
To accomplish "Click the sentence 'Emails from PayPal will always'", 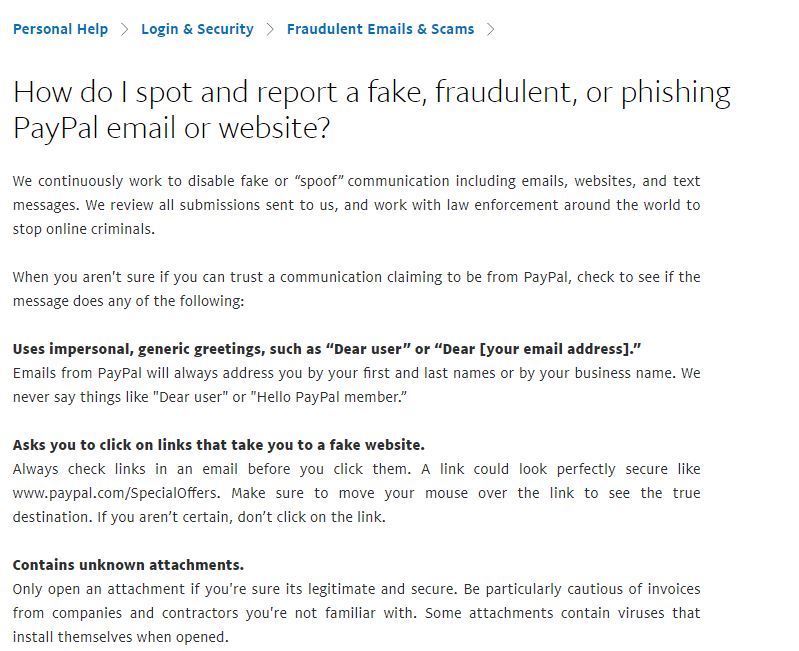I will click(356, 385).
